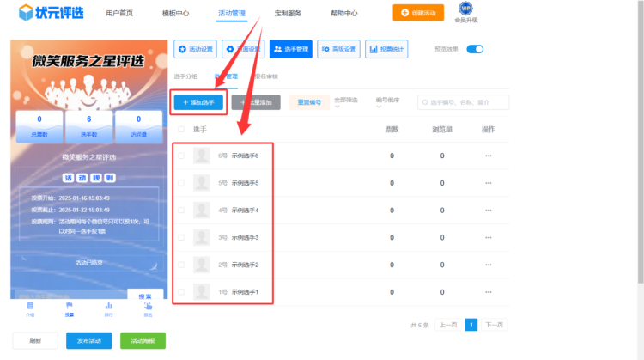Tap the 报名 hand icon in preview

(148, 305)
